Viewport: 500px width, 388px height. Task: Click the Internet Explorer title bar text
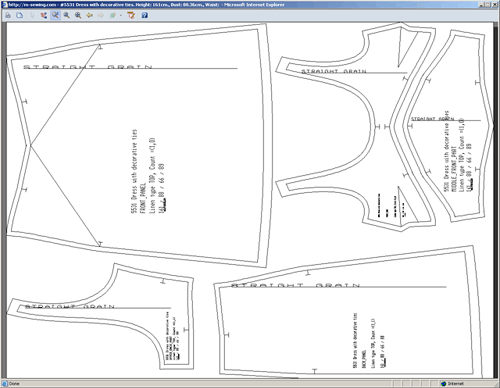click(x=147, y=5)
